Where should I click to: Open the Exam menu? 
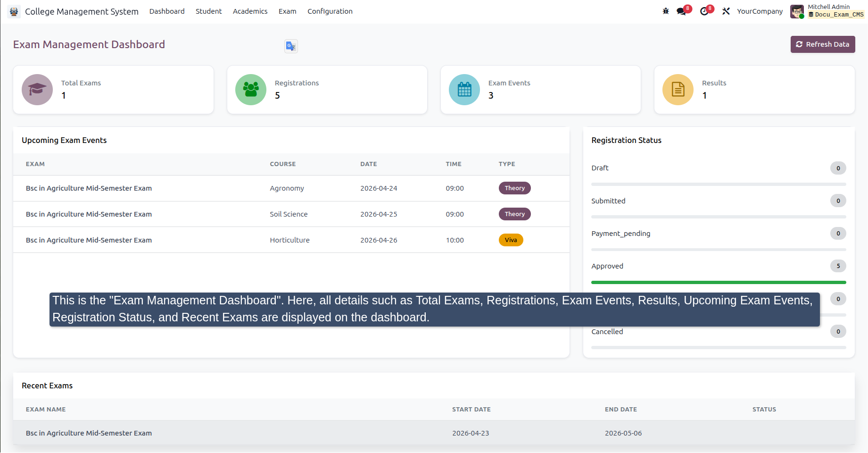tap(287, 11)
